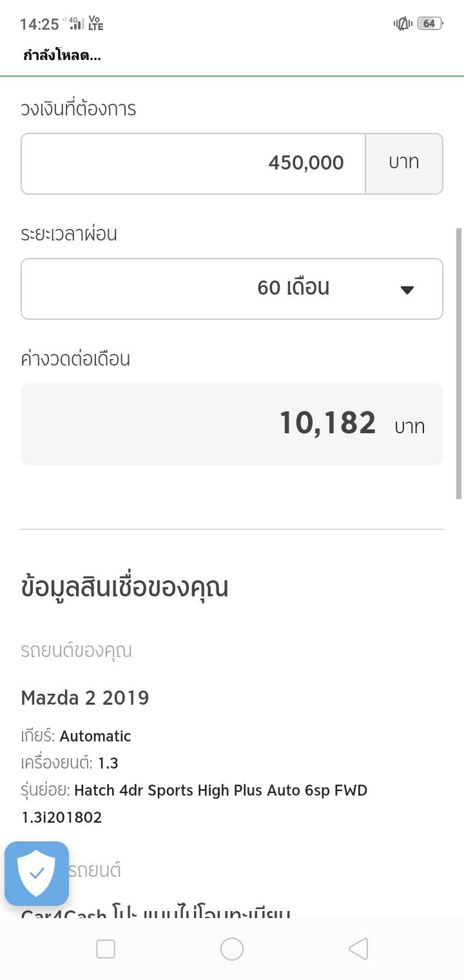Tap the บาท unit box beside amount
464x980 pixels.
404,163
